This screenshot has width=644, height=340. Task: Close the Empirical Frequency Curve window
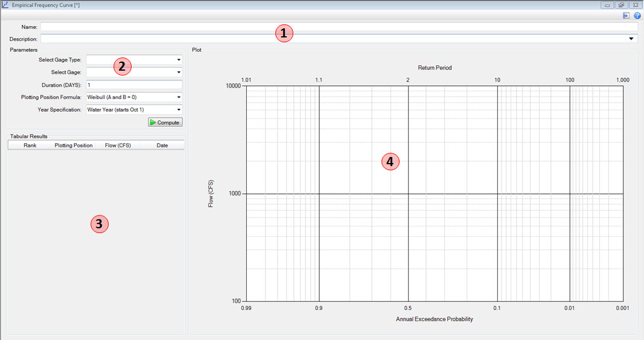pos(636,5)
